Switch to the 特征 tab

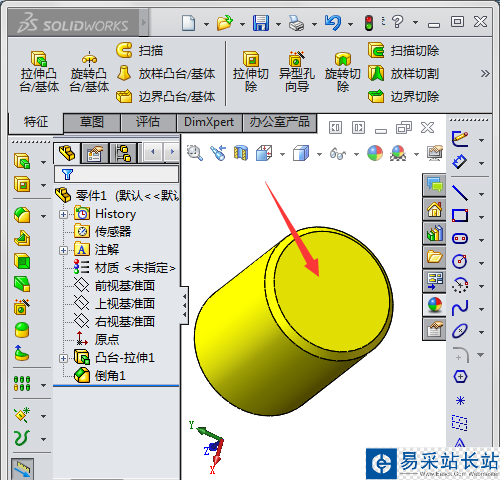pyautogui.click(x=36, y=122)
